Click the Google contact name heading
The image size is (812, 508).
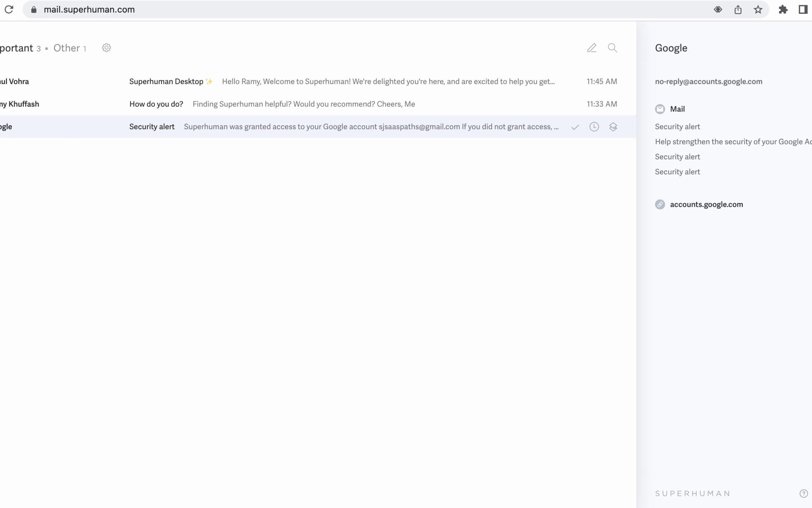pos(671,48)
